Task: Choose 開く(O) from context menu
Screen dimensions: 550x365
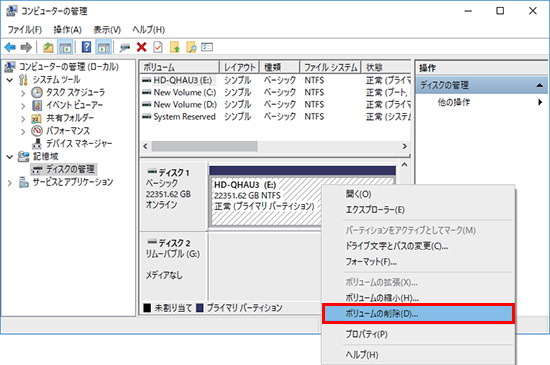Action: (418, 194)
